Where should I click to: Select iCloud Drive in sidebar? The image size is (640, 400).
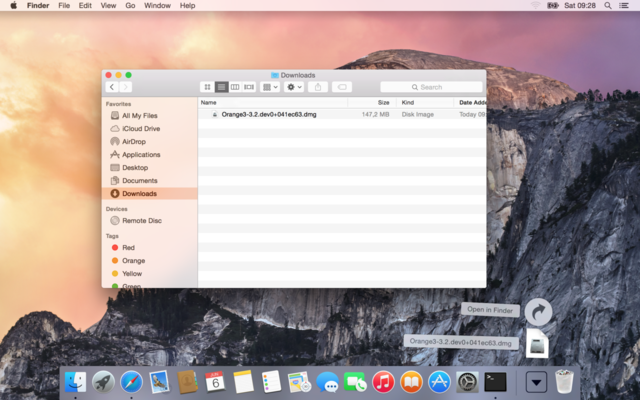(149, 129)
